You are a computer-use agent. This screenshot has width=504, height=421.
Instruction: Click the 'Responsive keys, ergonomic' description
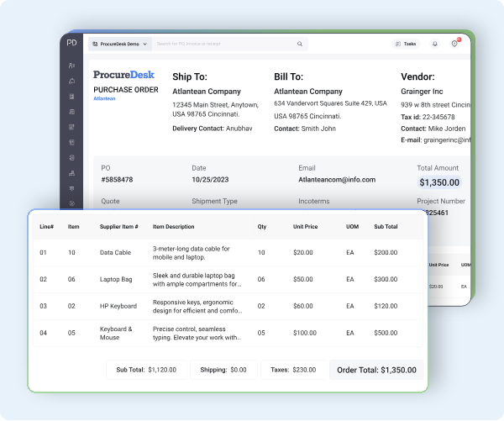coord(197,306)
